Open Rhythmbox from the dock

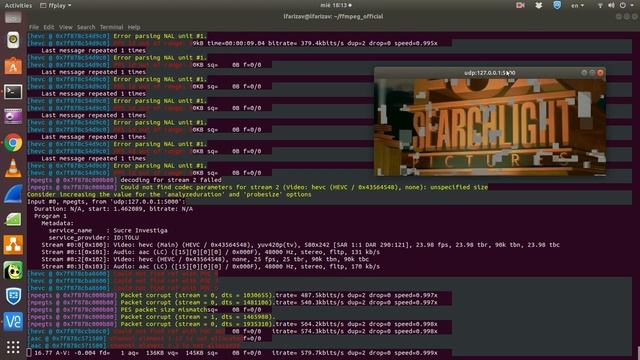coord(13,40)
